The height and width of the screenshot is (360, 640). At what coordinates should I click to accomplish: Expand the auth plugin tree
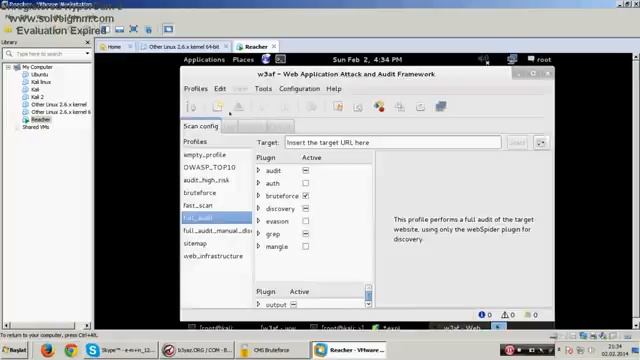pyautogui.click(x=259, y=183)
